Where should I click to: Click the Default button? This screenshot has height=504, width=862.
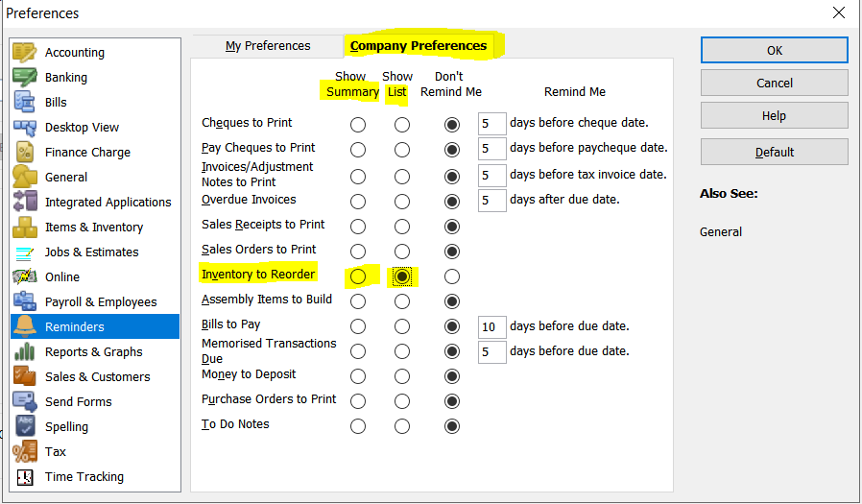[x=774, y=152]
